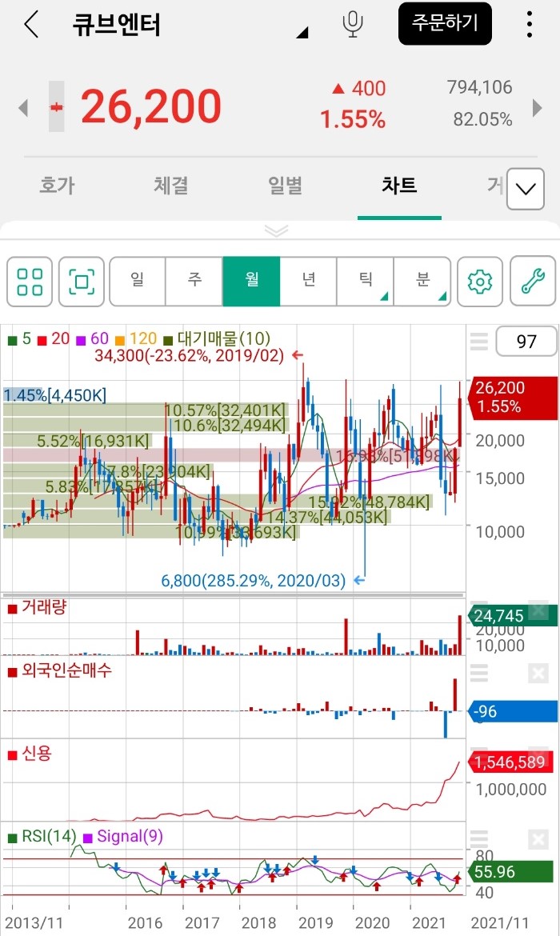560x936 pixels.
Task: Open the multi-chart grid layout icon
Action: [x=30, y=282]
